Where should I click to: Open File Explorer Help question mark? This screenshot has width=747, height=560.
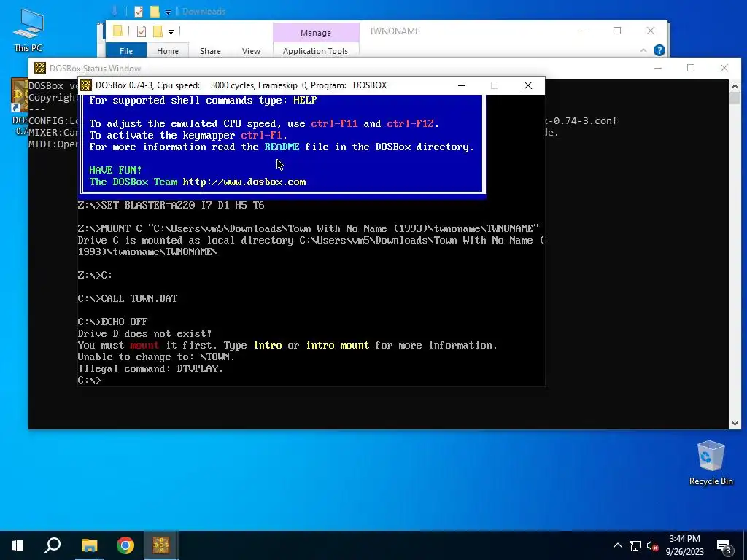(x=659, y=50)
